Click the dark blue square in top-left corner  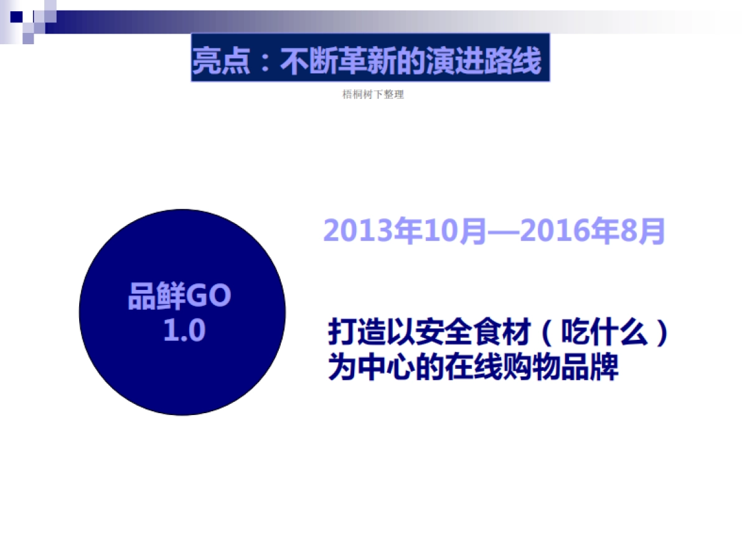16,17
